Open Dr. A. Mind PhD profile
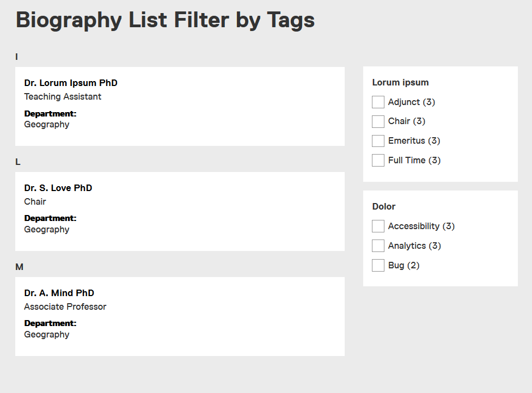 (59, 293)
